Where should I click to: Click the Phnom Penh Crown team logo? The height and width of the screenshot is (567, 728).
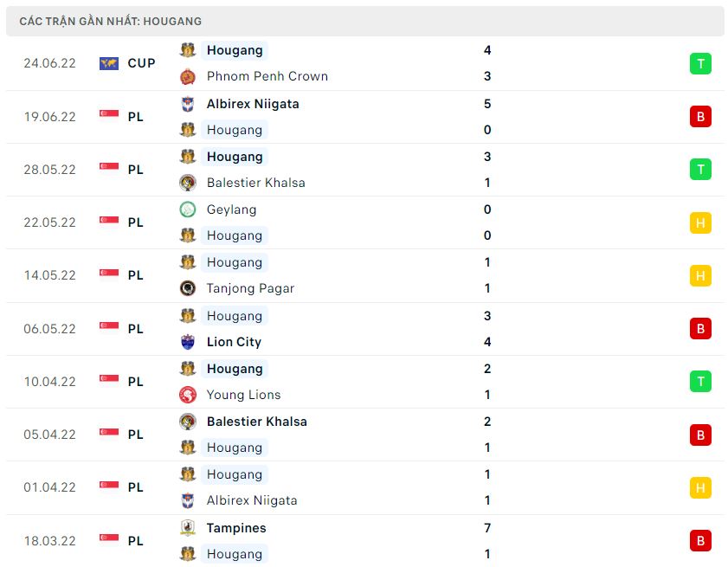pyautogui.click(x=188, y=76)
